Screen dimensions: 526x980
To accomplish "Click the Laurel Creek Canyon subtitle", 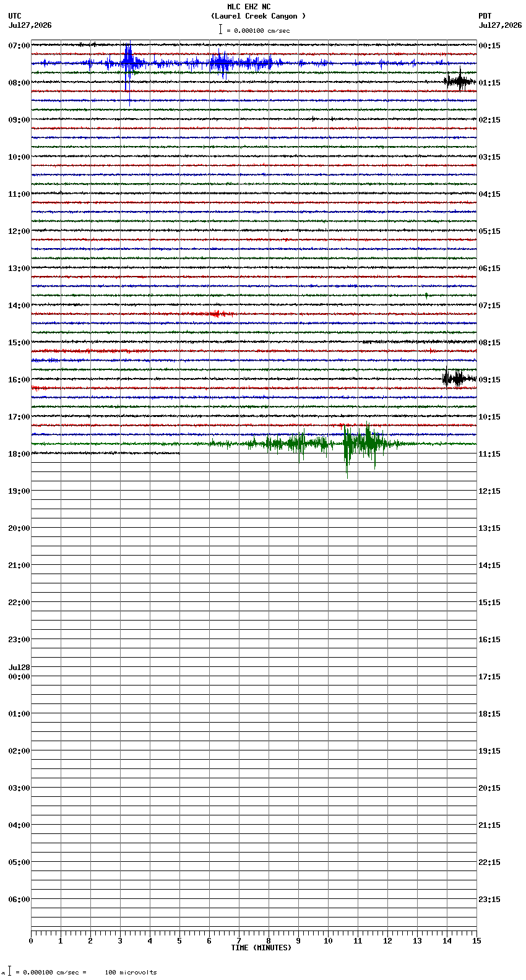I will (x=258, y=16).
